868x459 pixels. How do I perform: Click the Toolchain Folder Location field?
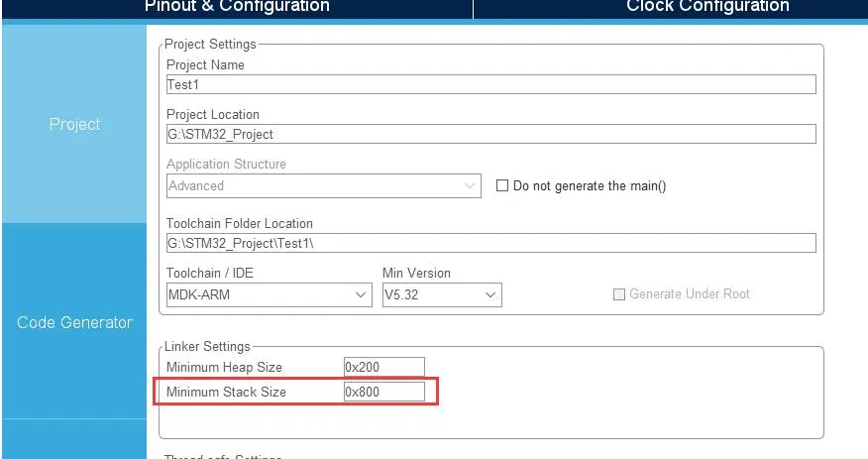point(490,243)
